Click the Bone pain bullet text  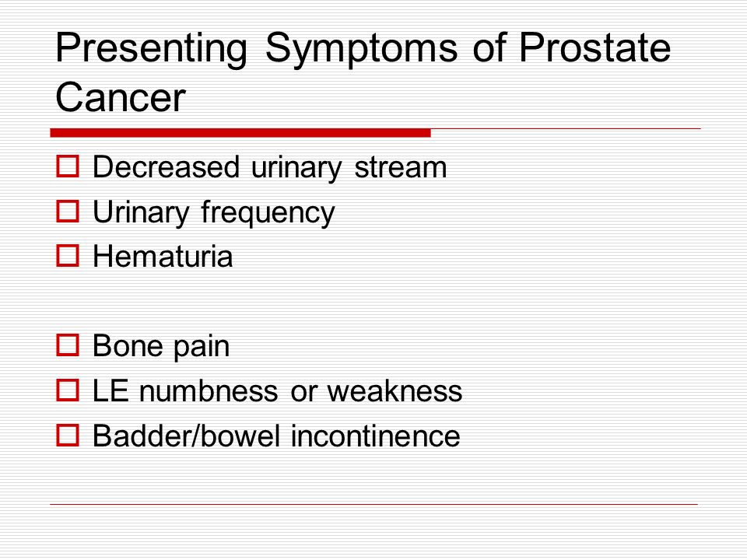pyautogui.click(x=161, y=347)
